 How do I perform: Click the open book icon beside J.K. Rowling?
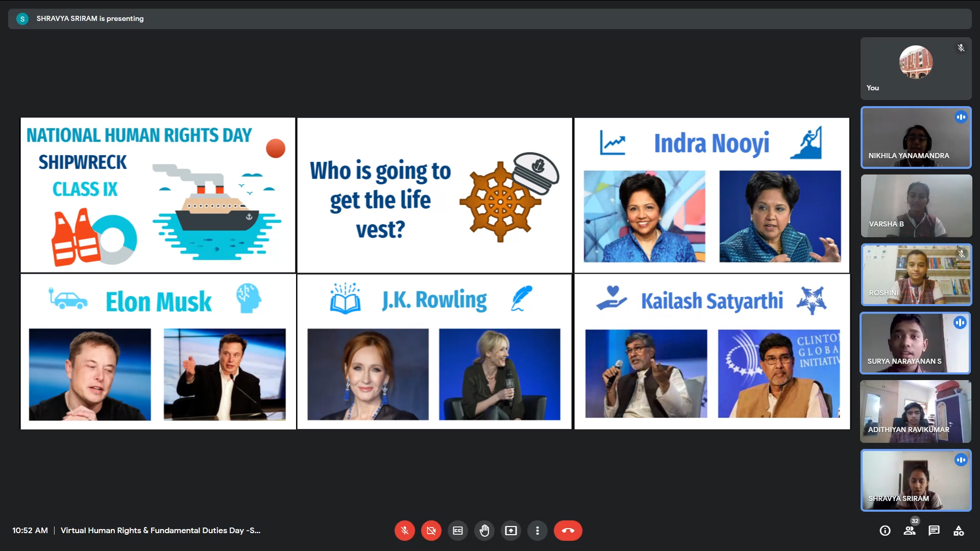(x=345, y=298)
